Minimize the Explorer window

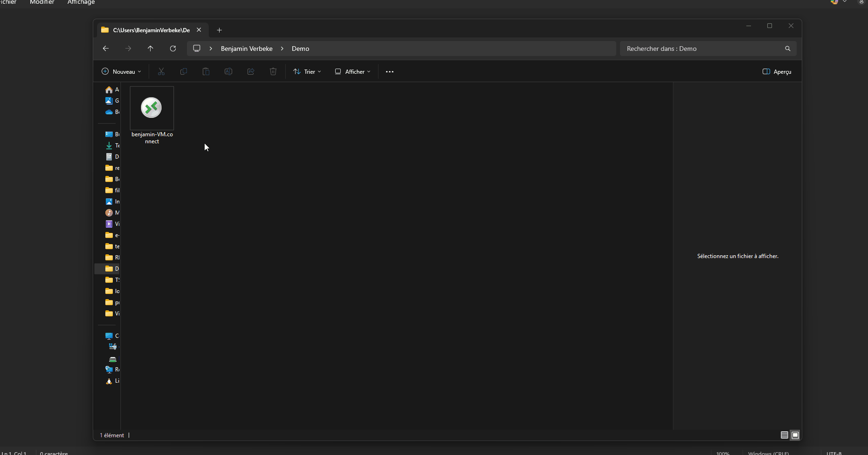pos(749,26)
